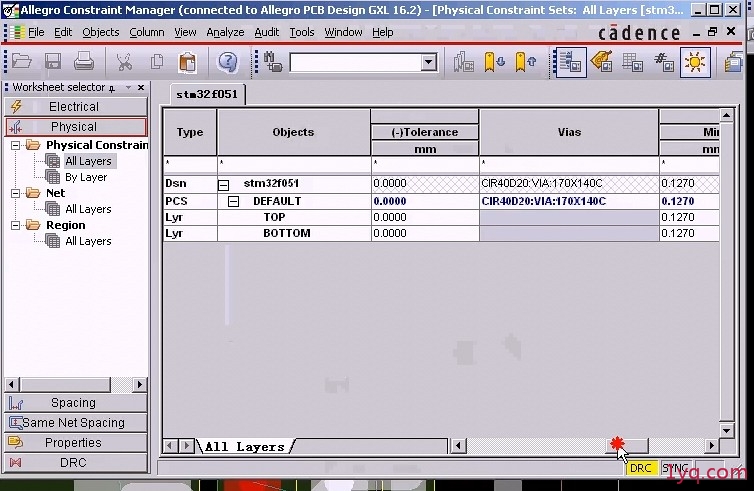754x491 pixels.
Task: Toggle the expand hierarchy view icon
Action: (570, 63)
